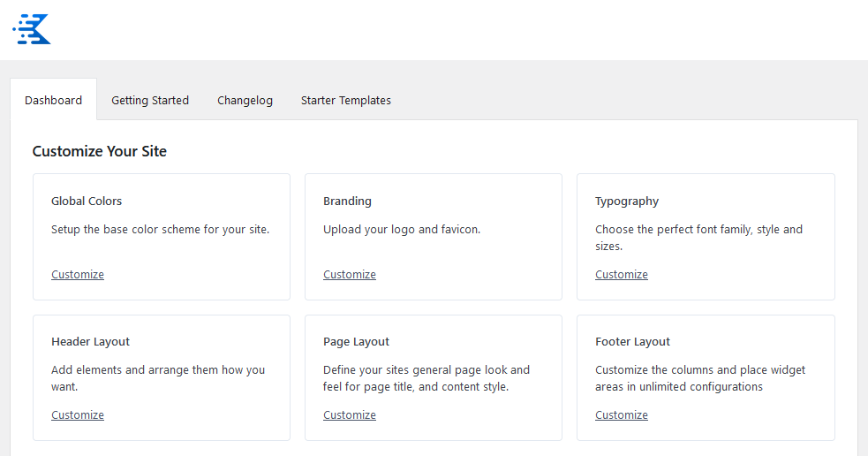Click the Header Layout card title

tap(90, 342)
